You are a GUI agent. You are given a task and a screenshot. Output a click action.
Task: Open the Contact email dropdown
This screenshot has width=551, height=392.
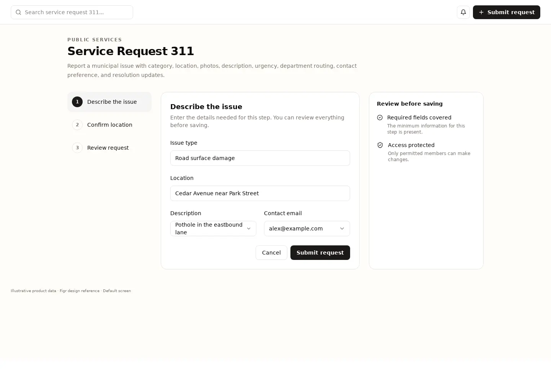coord(307,229)
